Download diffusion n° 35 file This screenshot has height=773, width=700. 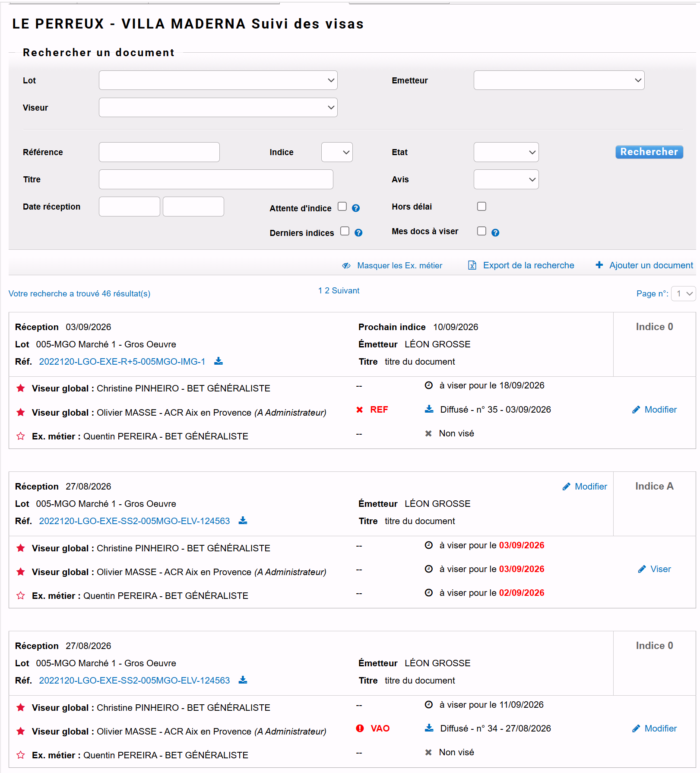(x=429, y=409)
